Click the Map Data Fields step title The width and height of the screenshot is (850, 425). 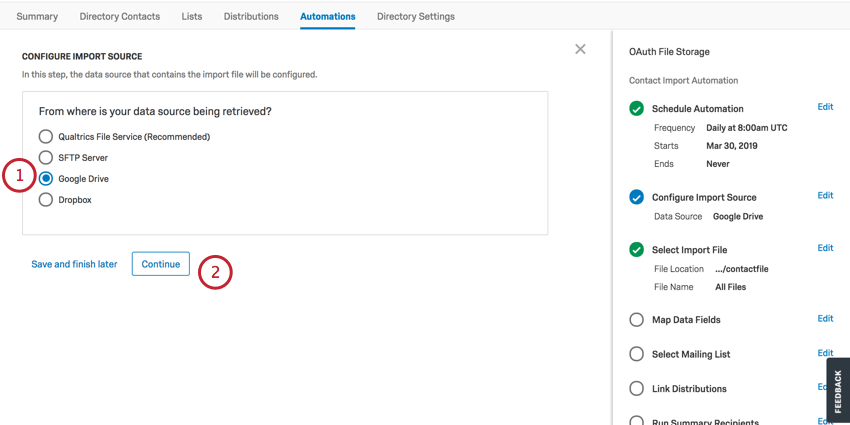(x=686, y=320)
